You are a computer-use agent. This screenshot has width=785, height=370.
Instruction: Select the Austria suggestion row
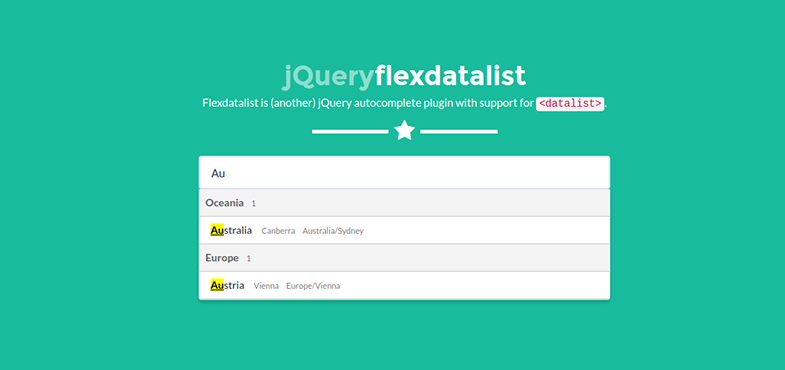404,285
